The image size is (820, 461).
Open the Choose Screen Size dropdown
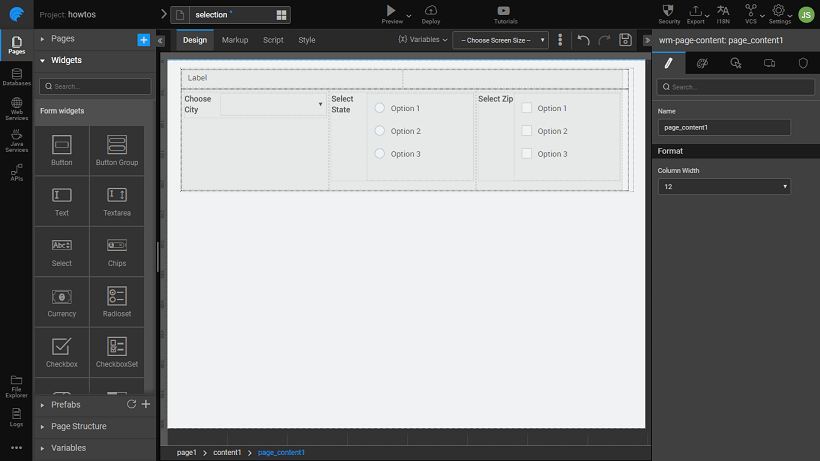point(500,40)
